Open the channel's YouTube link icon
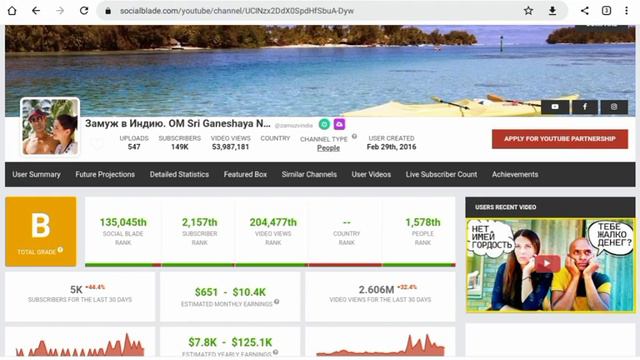 point(555,107)
